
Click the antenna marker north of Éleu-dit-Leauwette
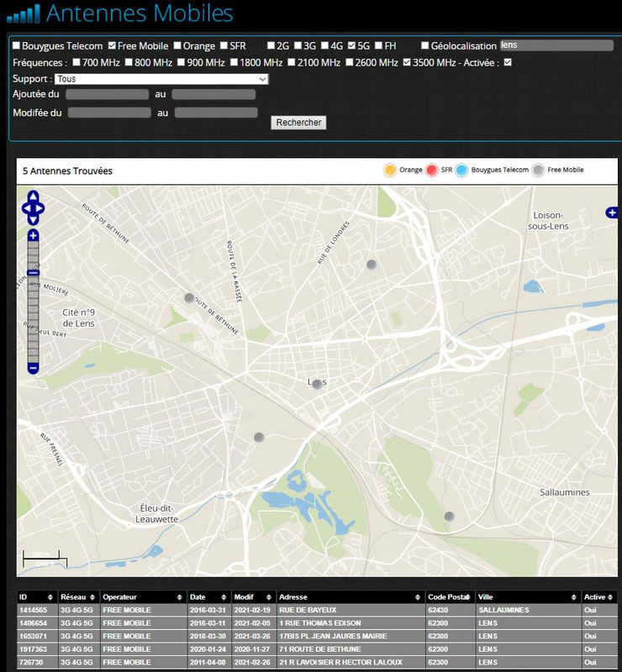pyautogui.click(x=259, y=437)
